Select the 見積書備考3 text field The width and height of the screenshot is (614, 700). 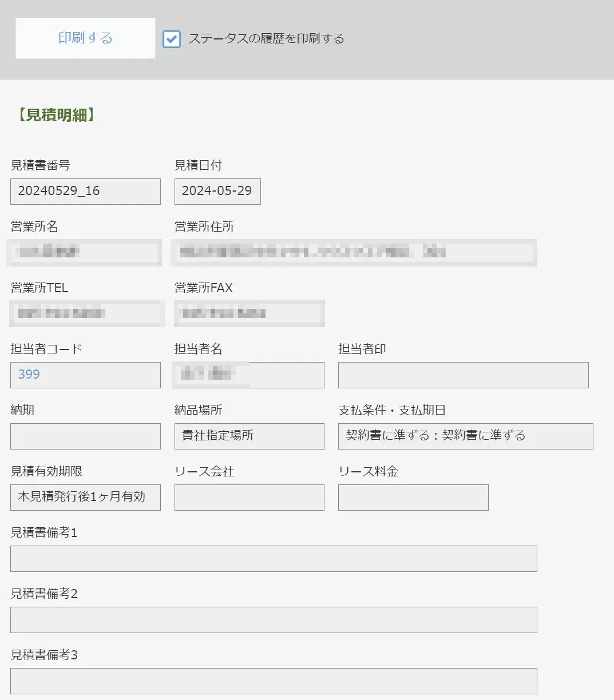point(274,681)
